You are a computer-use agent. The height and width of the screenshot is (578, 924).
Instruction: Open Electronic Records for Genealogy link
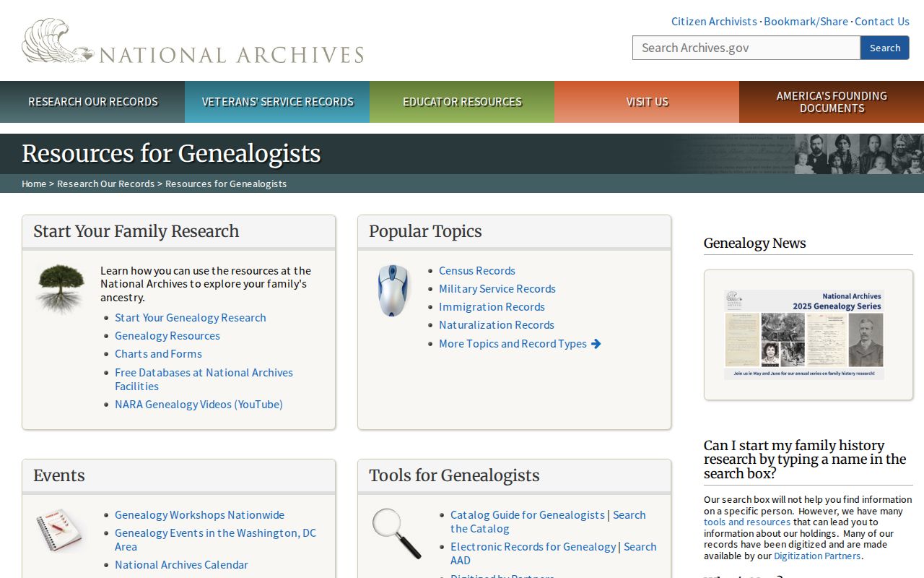[x=533, y=546]
